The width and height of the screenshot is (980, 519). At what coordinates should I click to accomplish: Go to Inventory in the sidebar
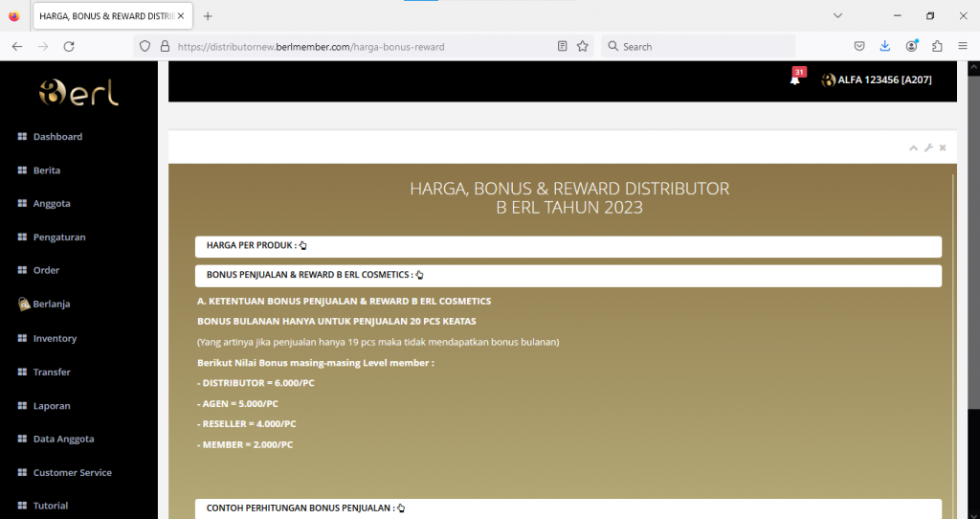click(55, 338)
